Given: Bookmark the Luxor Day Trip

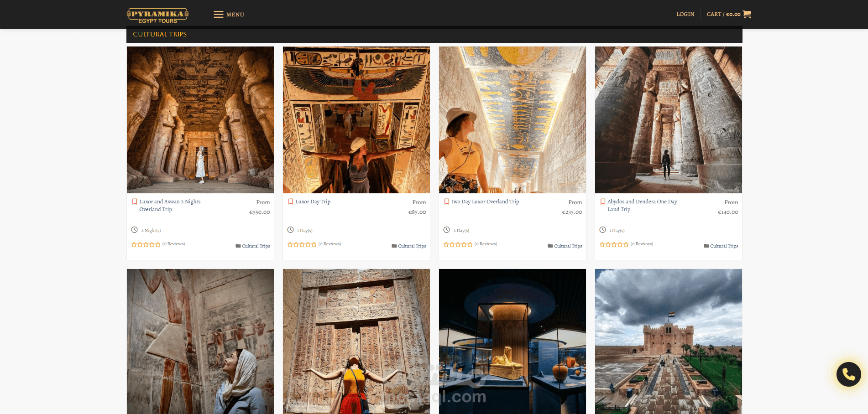Looking at the screenshot, I should [291, 202].
